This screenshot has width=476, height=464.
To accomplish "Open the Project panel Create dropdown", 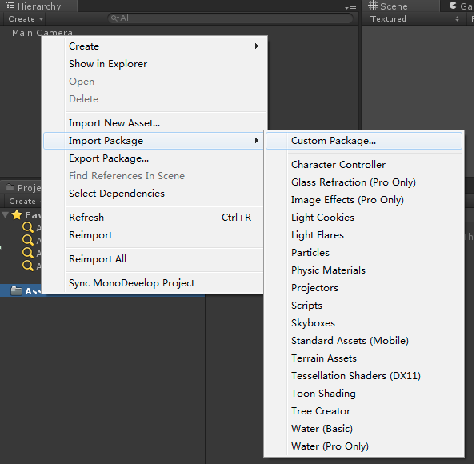I will point(23,202).
